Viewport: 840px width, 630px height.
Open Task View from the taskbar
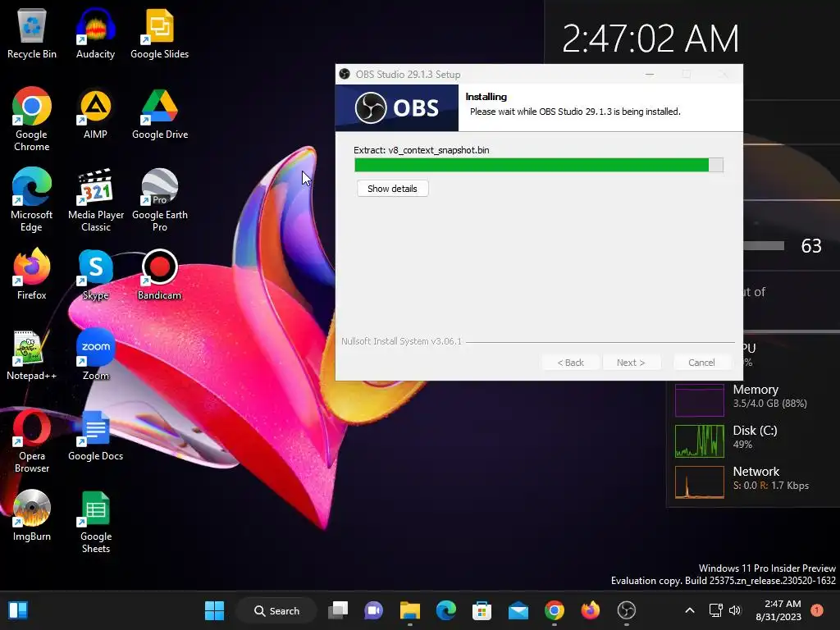point(338,610)
